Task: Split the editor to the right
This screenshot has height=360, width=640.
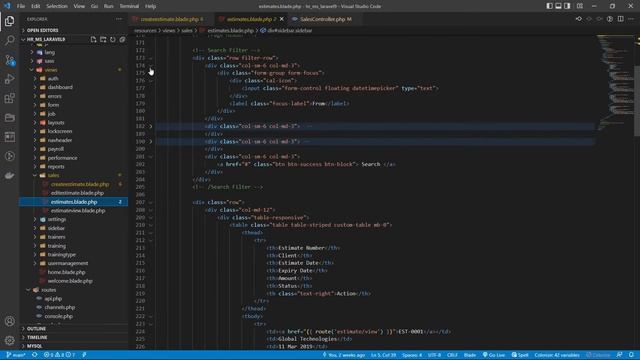Action: click(620, 19)
